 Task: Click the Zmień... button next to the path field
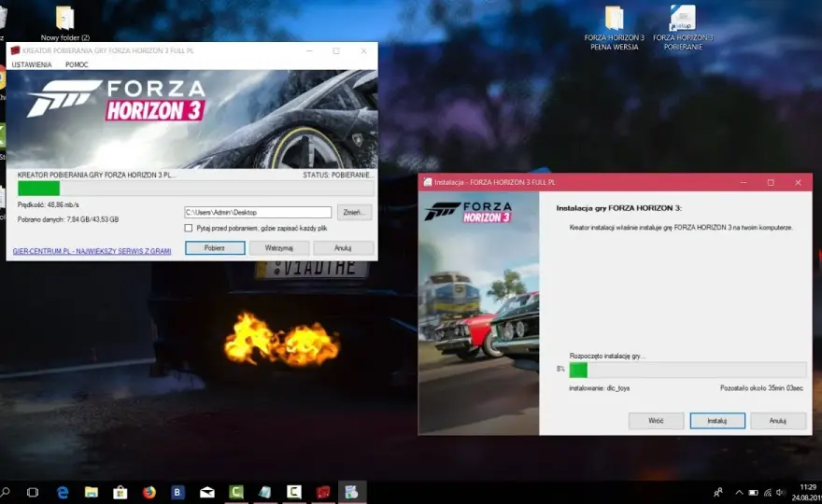click(354, 212)
